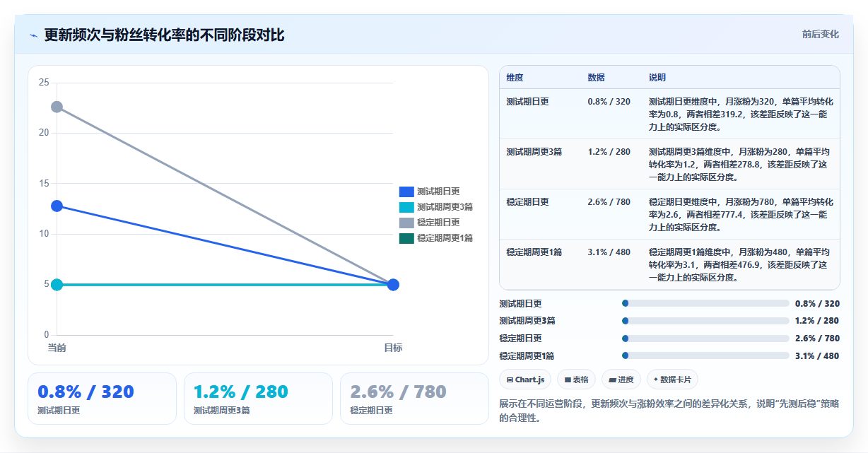868x453 pixels.
Task: Click the 当前 x-axis label
Action: pos(57,348)
